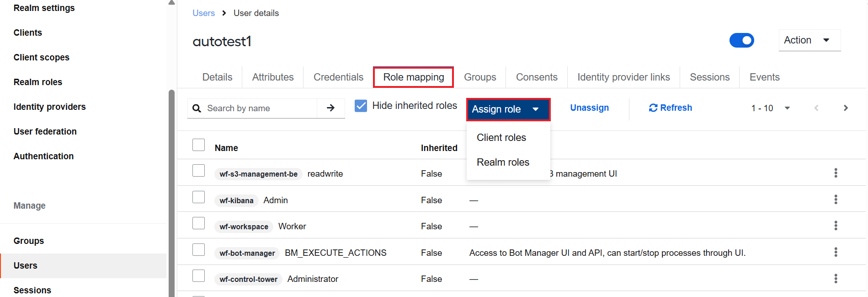
Task: Go to next page arrow
Action: 846,108
